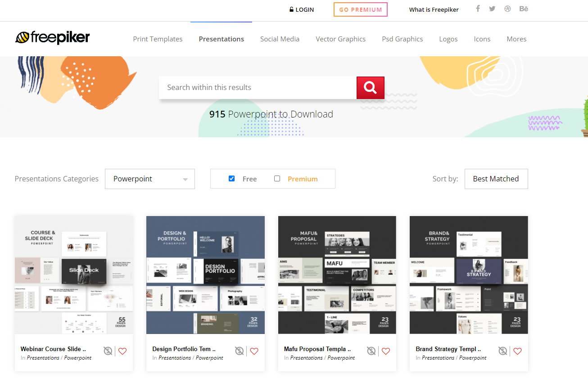Open the Mafu Proposal template thumbnail
This screenshot has height=379, width=588.
pyautogui.click(x=337, y=275)
